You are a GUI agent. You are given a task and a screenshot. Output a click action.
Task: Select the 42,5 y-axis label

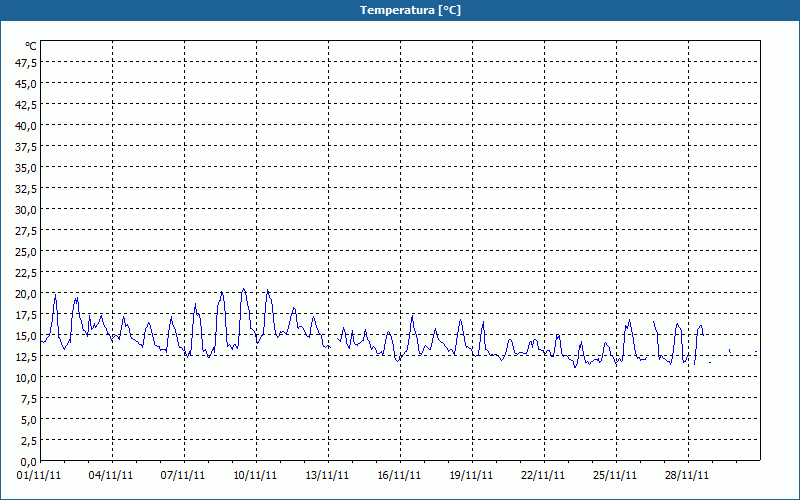(x=27, y=104)
